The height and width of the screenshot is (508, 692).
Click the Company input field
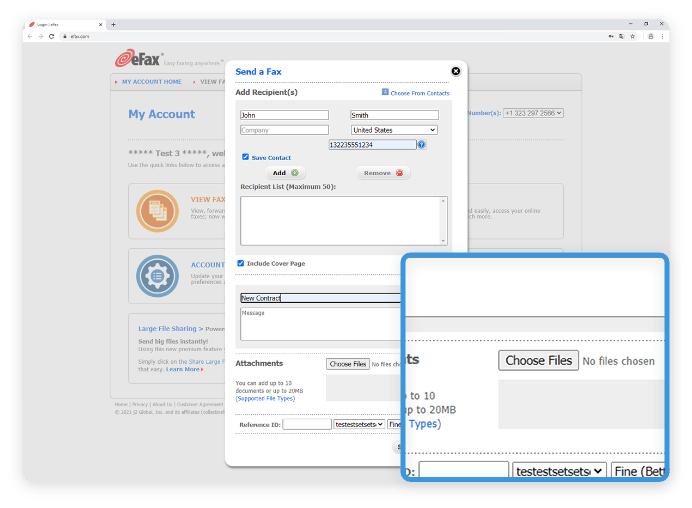(284, 130)
